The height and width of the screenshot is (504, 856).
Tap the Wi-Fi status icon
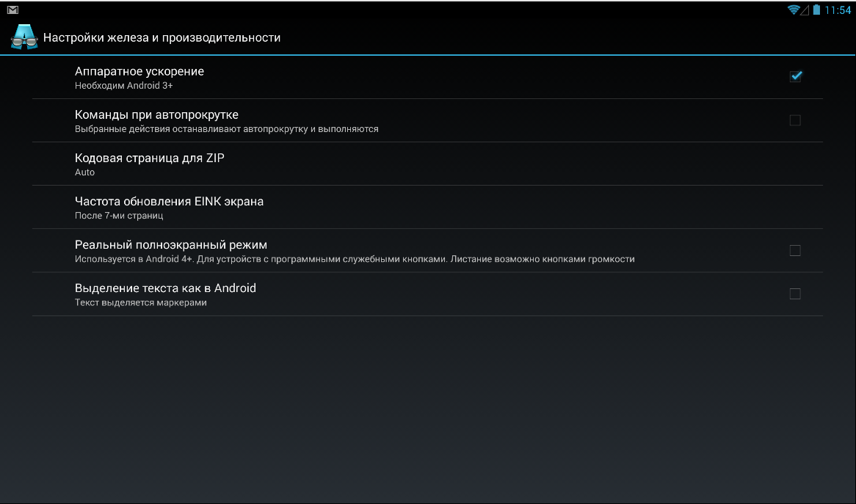pyautogui.click(x=794, y=10)
